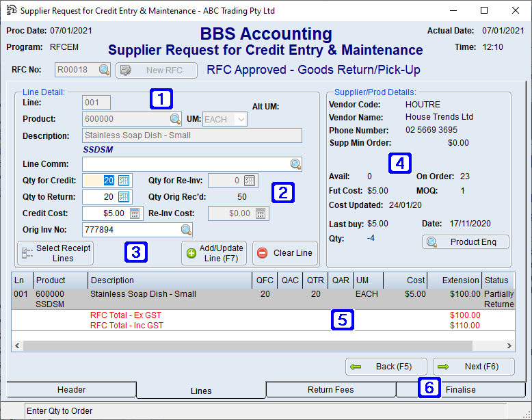
Task: Click the vendor code HOUTRE
Action: (423, 104)
